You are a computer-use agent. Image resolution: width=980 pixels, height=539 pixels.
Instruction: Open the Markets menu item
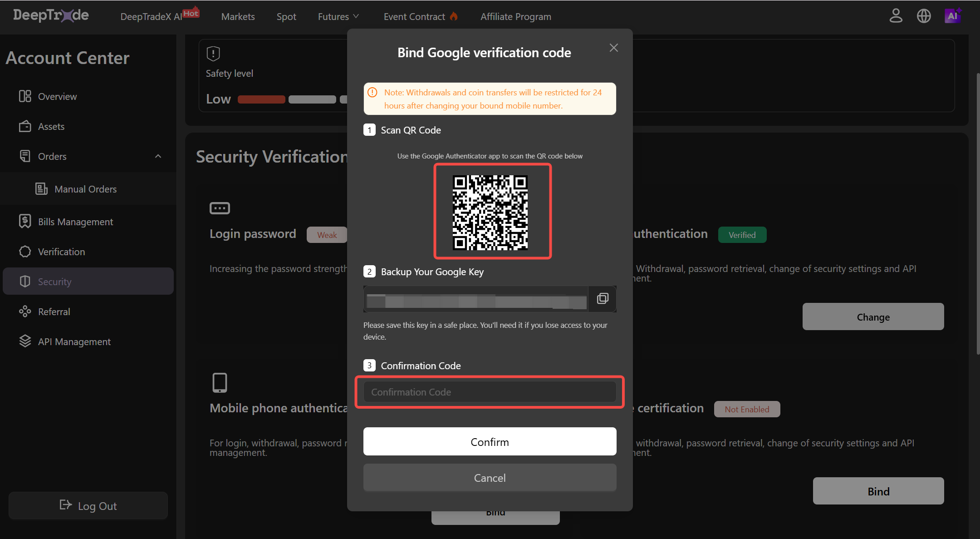pos(238,16)
